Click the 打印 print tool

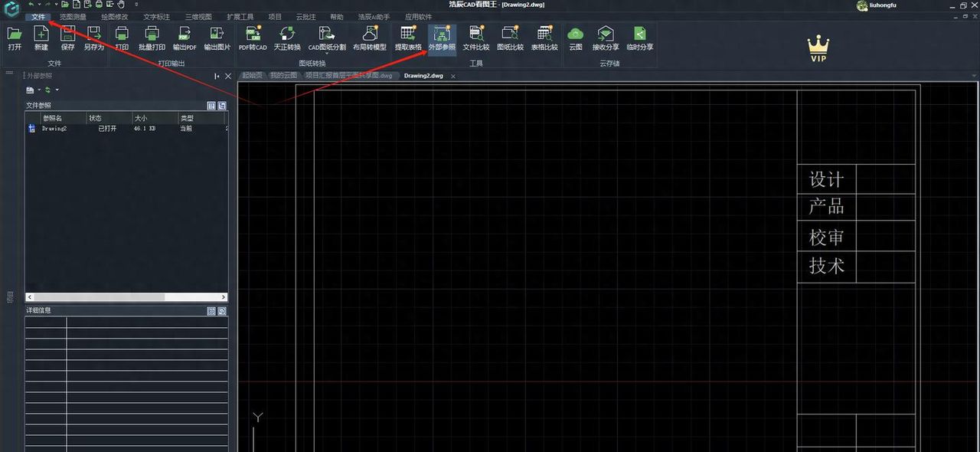tap(122, 38)
